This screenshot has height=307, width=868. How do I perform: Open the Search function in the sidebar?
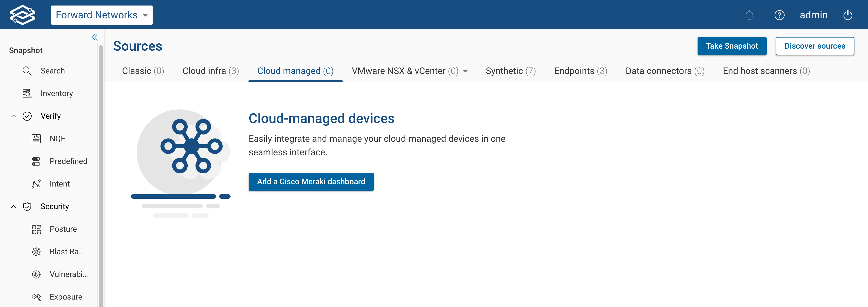point(27,71)
